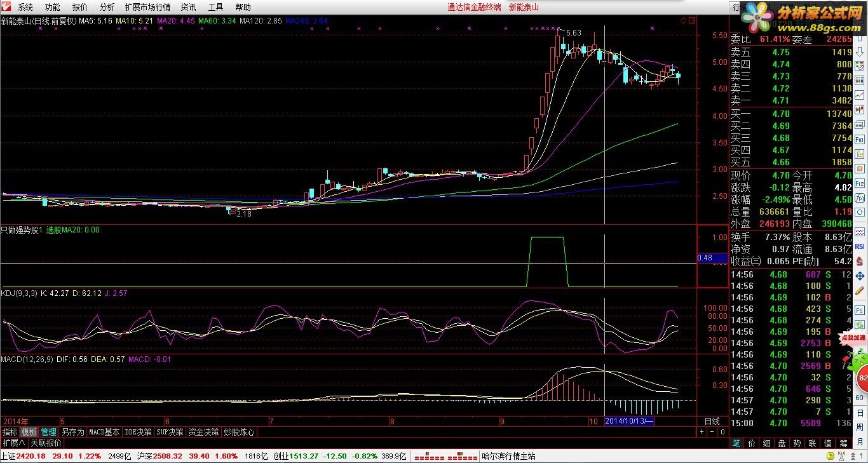Switch to the 细 detail tab
Viewport: 868px width, 463px height.
[x=766, y=443]
